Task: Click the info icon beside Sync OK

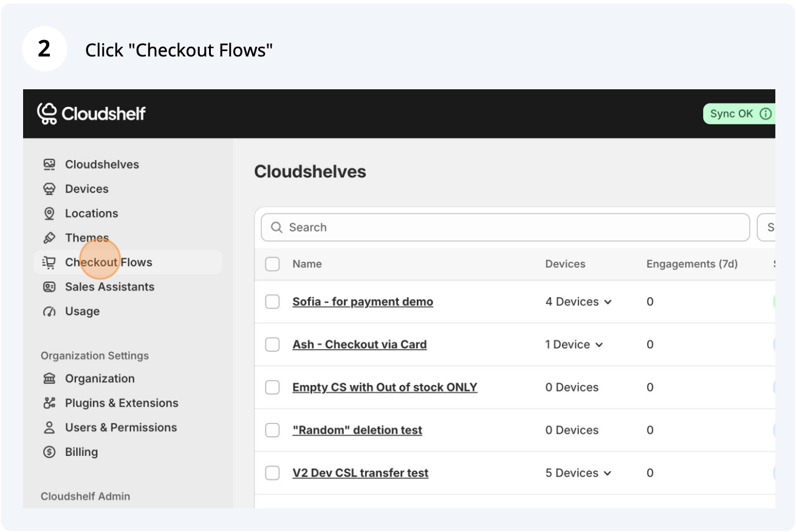Action: pos(766,114)
